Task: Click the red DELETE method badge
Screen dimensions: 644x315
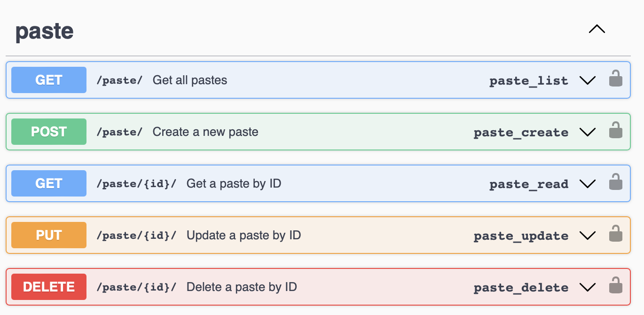Action: (49, 287)
